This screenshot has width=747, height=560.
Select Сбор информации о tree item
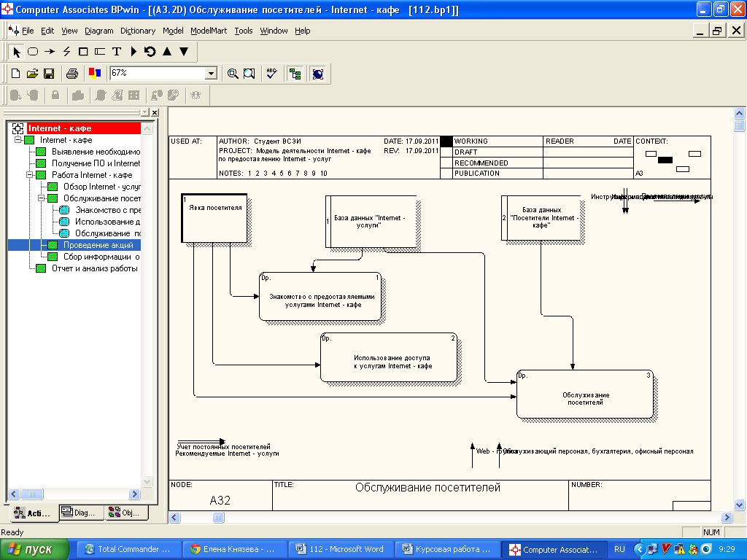[x=101, y=257]
